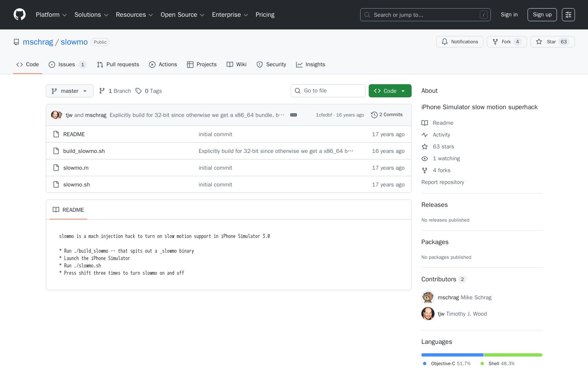Open the Releases heading link
Image resolution: width=588 pixels, height=368 pixels.
coord(434,205)
